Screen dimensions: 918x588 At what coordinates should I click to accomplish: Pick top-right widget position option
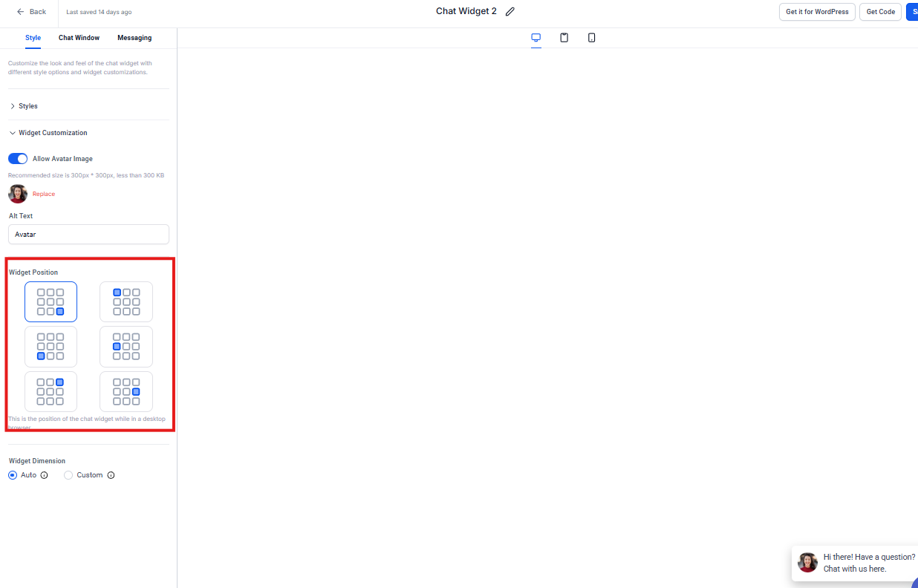51,391
